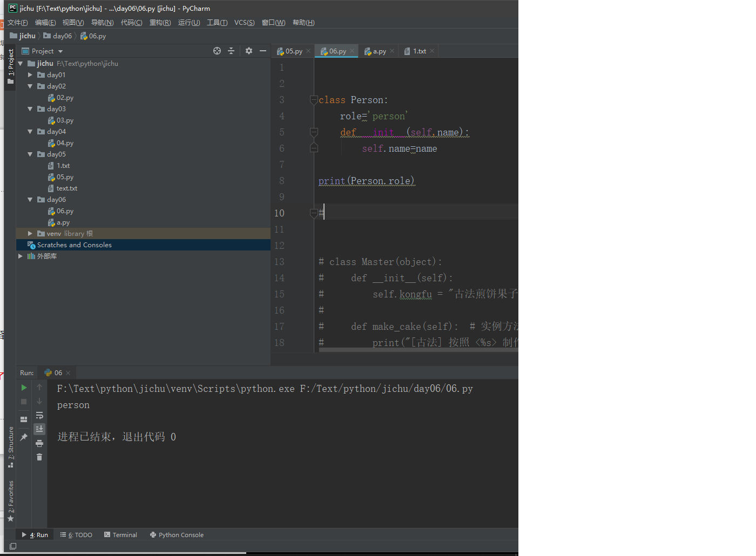Rerun 06 with the green play icon
Viewport: 756px width, 556px height.
24,388
